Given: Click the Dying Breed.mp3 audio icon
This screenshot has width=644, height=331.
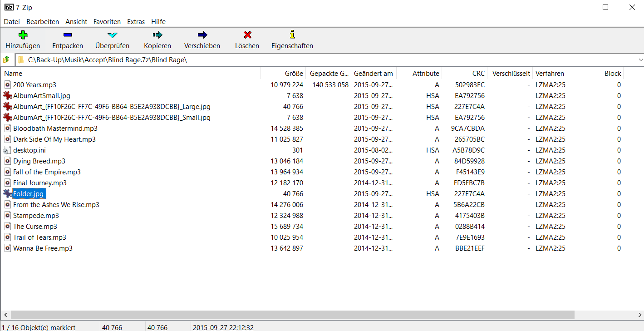Looking at the screenshot, I should 8,161.
